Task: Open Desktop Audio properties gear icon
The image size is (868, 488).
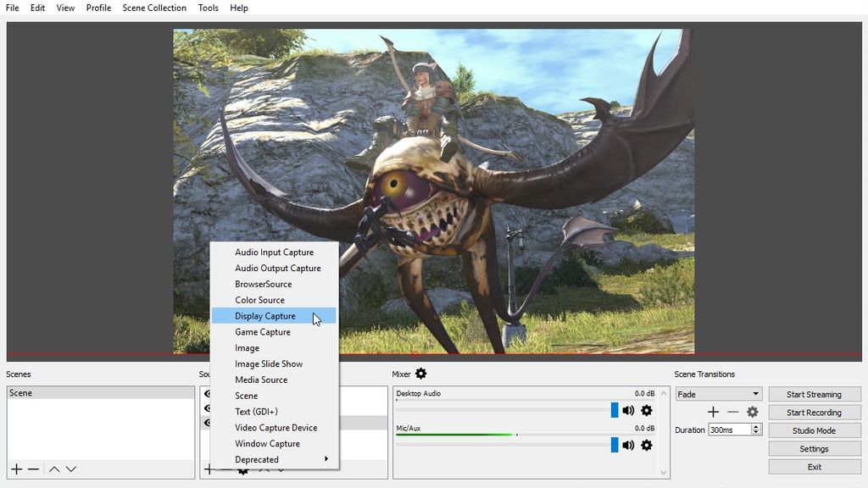Action: [x=646, y=410]
